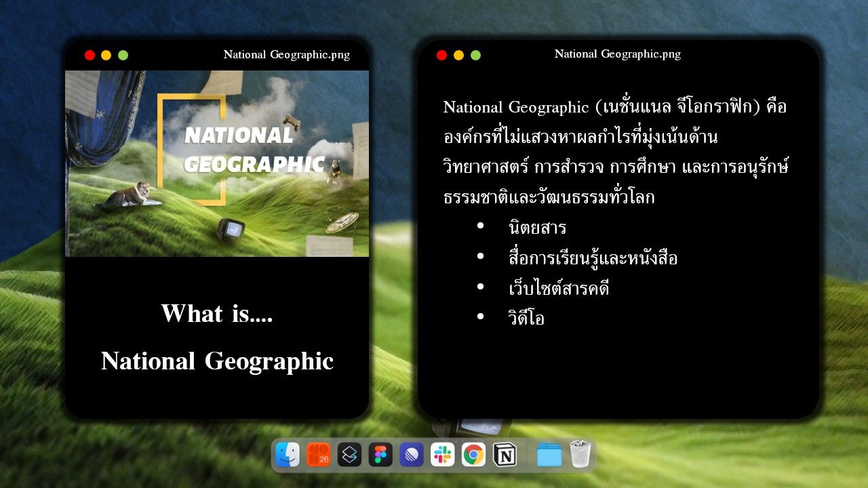Open the Linear app icon
The image size is (868, 488).
tap(412, 455)
